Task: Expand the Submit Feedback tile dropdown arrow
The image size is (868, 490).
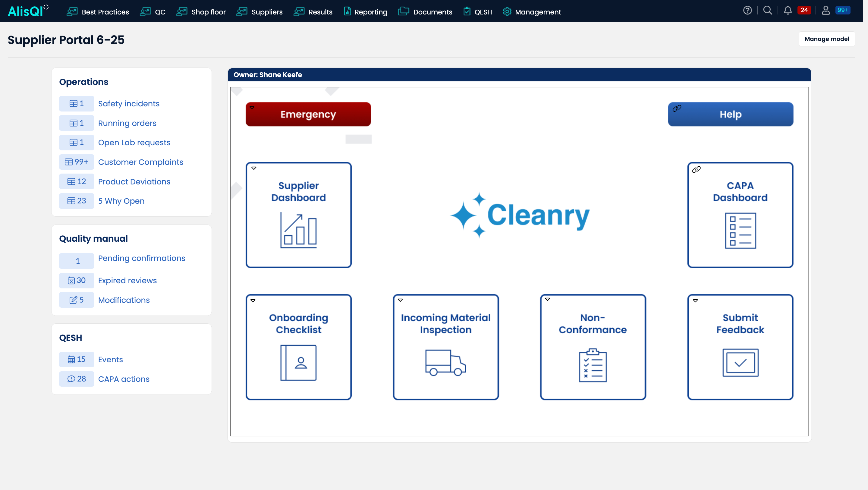Action: 696,301
